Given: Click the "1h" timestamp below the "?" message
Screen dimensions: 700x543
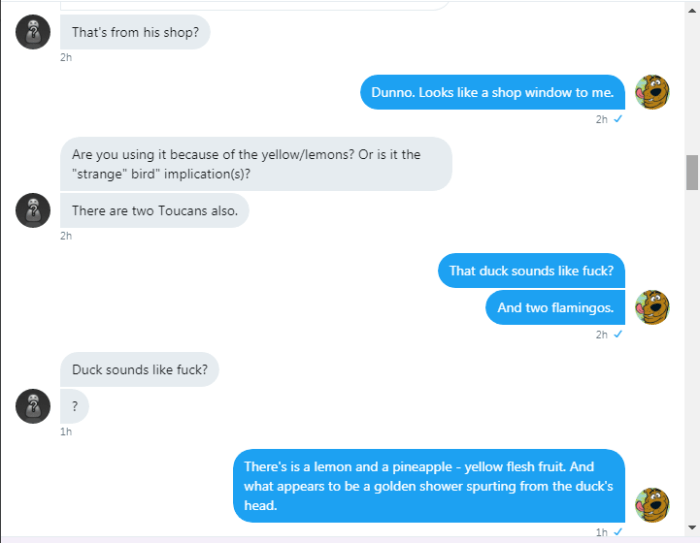Looking at the screenshot, I should (x=66, y=432).
